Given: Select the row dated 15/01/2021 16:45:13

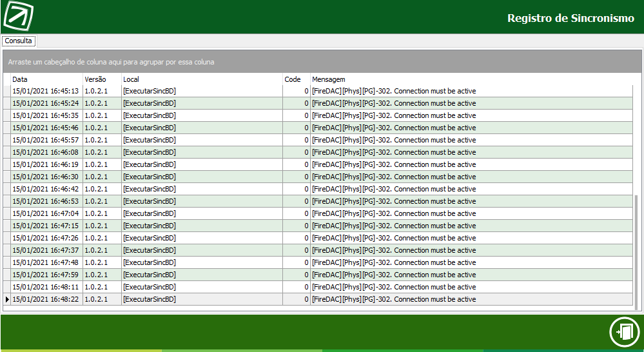Looking at the screenshot, I should (318, 91).
